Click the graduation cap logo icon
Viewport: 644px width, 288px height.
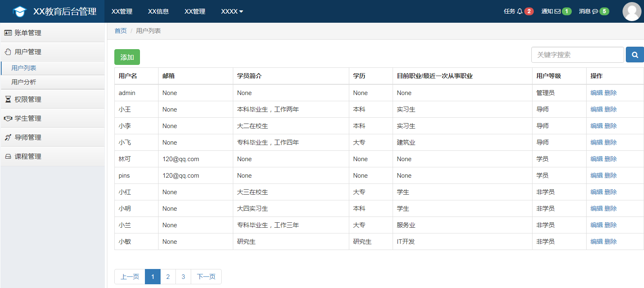click(x=19, y=12)
